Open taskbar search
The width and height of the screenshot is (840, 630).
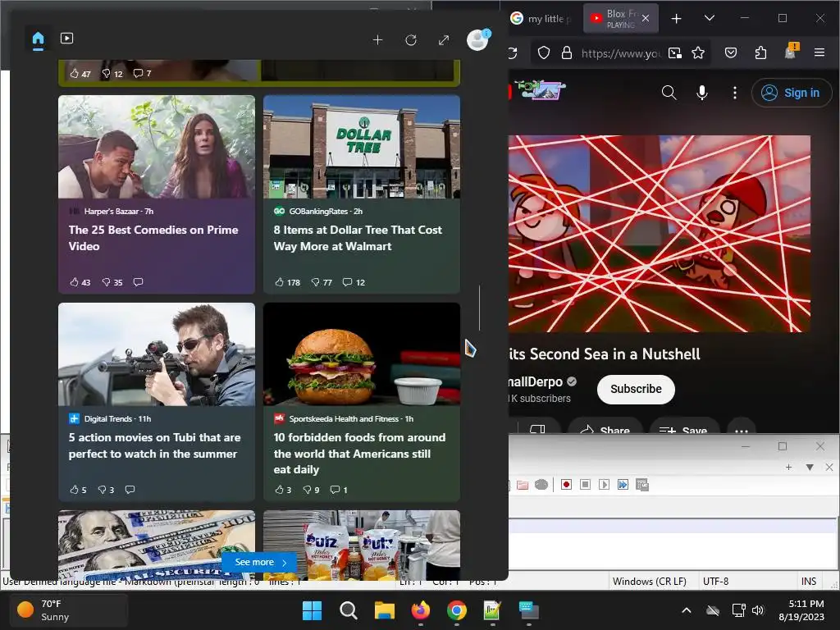pyautogui.click(x=348, y=610)
